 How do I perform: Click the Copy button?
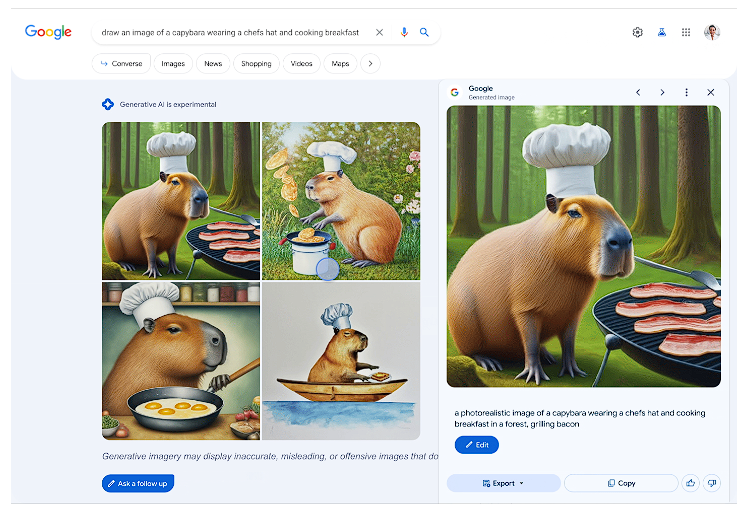[x=621, y=483]
